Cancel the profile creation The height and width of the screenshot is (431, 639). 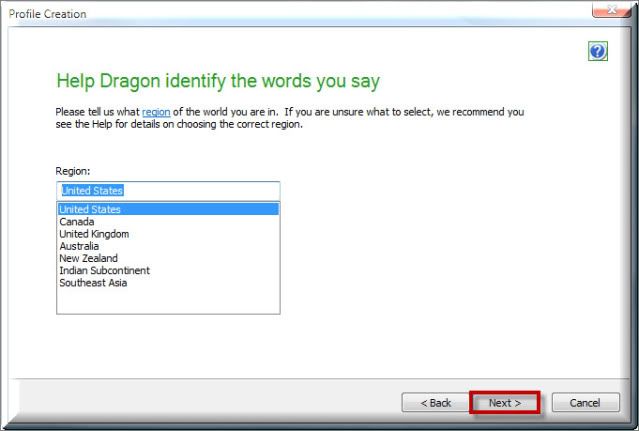585,402
